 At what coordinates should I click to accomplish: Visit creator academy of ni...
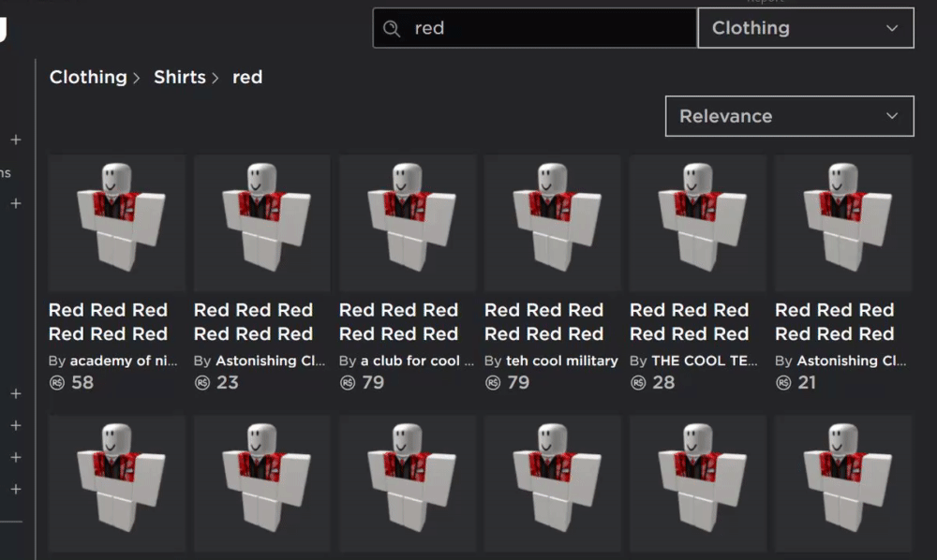coord(124,361)
